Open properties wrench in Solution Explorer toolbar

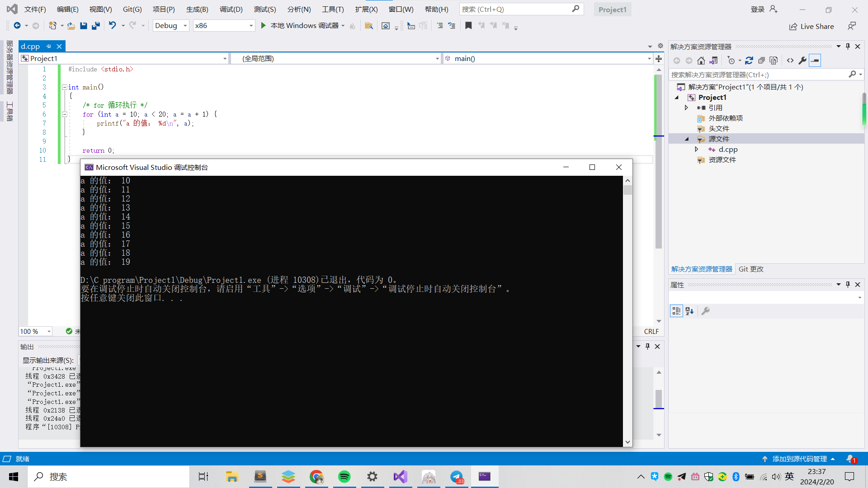802,61
